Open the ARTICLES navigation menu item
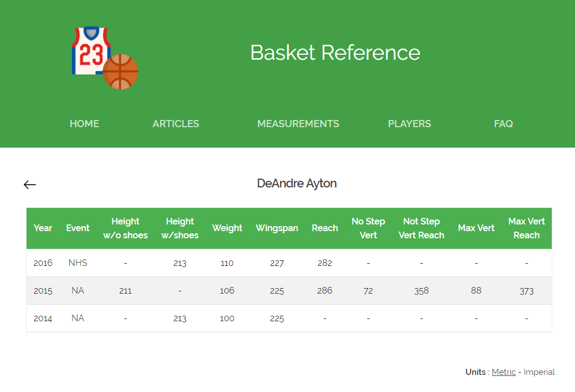 pos(175,124)
